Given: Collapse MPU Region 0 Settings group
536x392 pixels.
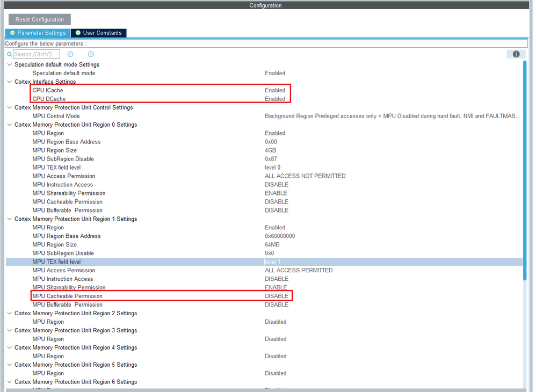Looking at the screenshot, I should 10,125.
